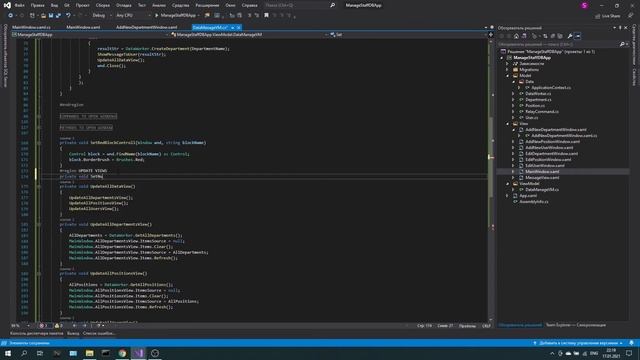Screen dimensions: 640x360
Task: Collapse the ViewModel folder
Action: (x=508, y=184)
